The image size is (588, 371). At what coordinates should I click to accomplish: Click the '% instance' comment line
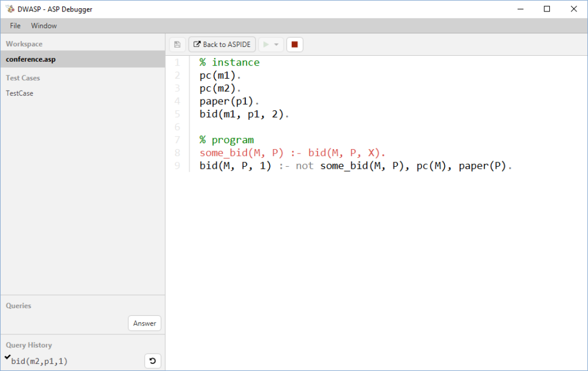click(230, 62)
